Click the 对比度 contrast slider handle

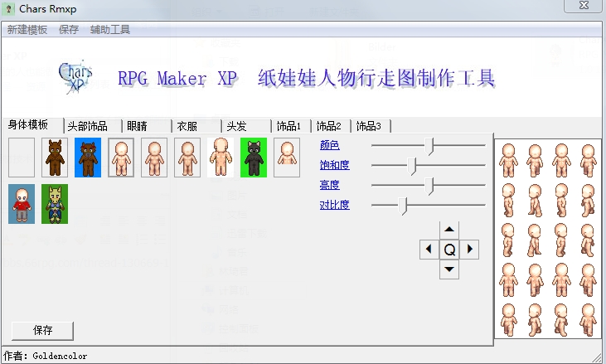[403, 206]
